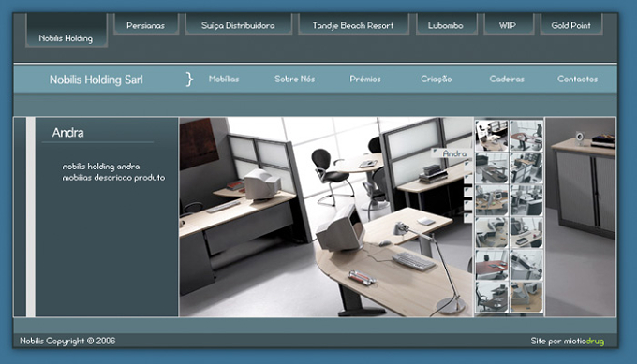637x364 pixels.
Task: Open the bottom-right thumbnail with orange wood floor
Action: [526, 298]
